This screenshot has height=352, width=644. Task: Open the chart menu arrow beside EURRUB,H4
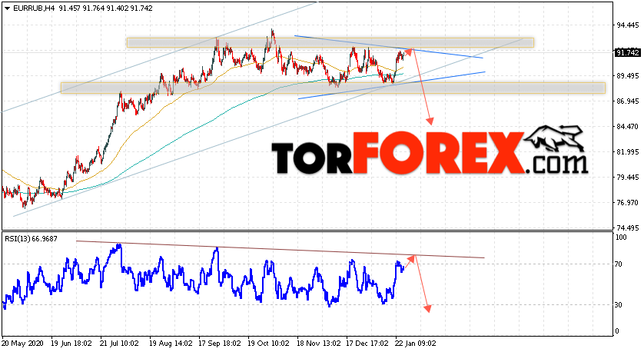[8, 8]
